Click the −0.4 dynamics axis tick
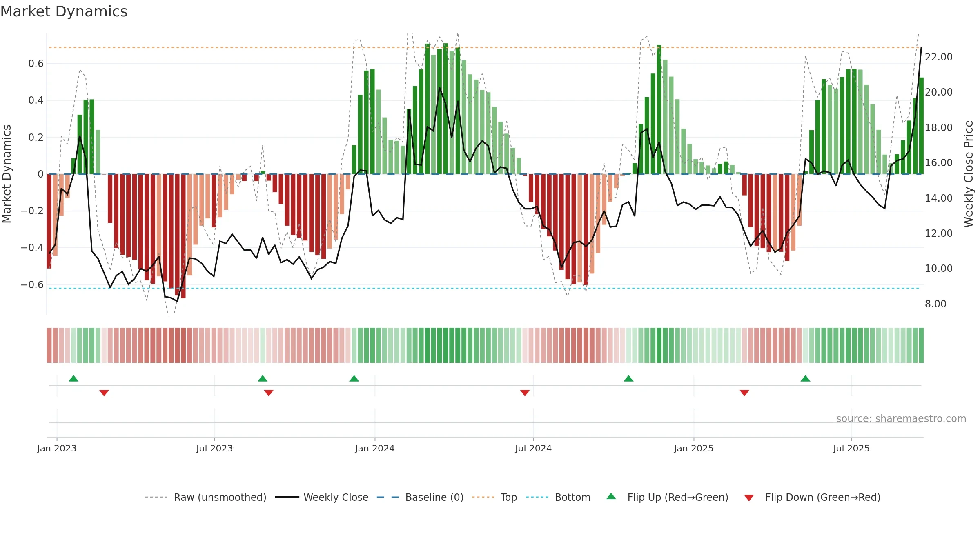This screenshot has width=980, height=551. pyautogui.click(x=32, y=247)
